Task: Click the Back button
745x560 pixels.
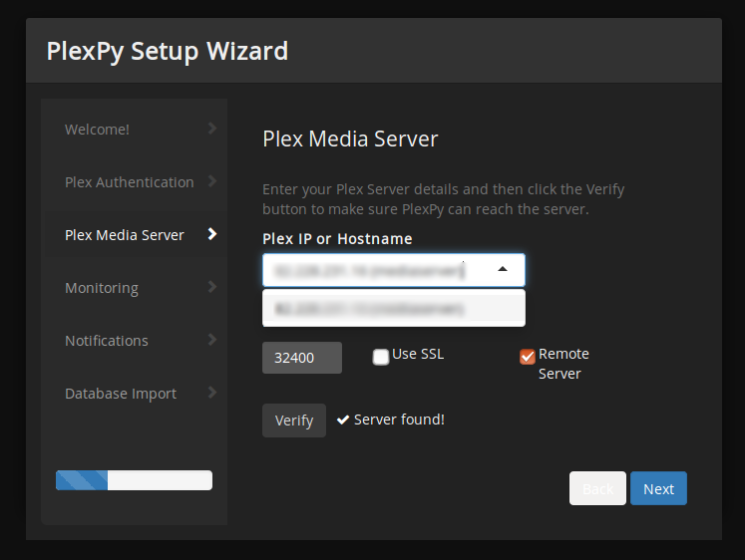Action: pos(597,488)
